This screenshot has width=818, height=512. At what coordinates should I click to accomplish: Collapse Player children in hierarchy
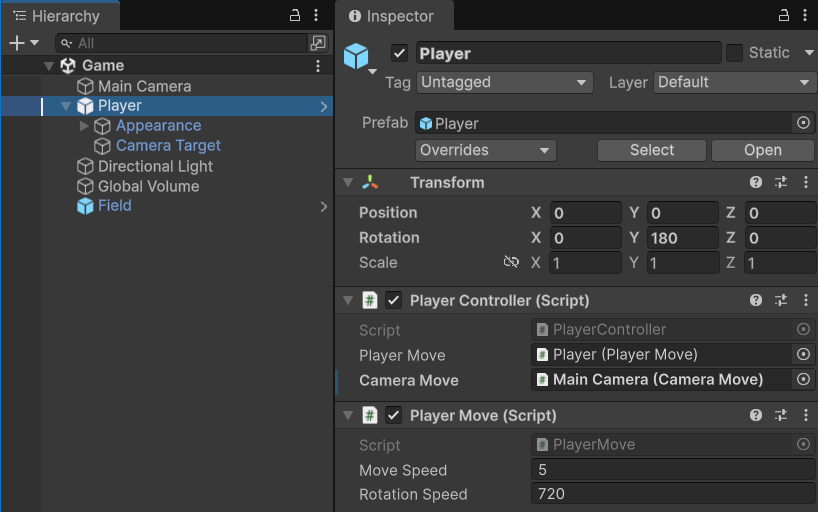pos(66,106)
